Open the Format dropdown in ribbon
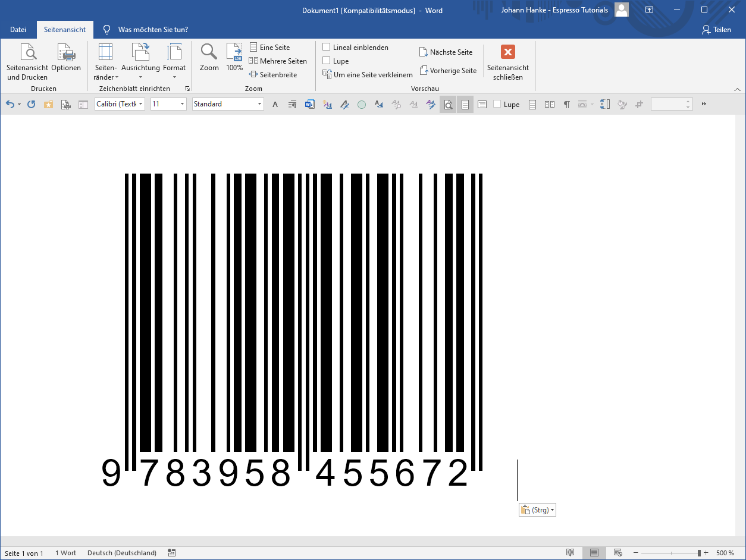The image size is (746, 560). coord(174,61)
